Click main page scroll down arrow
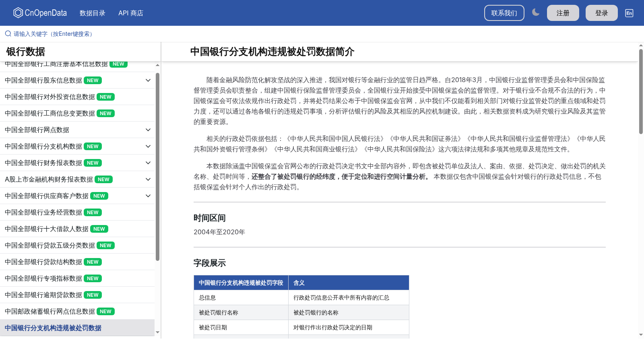644x345 pixels. click(641, 335)
